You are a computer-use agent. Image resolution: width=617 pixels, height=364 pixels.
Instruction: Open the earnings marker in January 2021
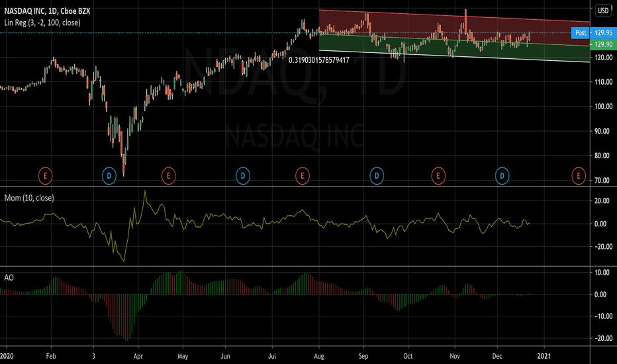tap(579, 176)
